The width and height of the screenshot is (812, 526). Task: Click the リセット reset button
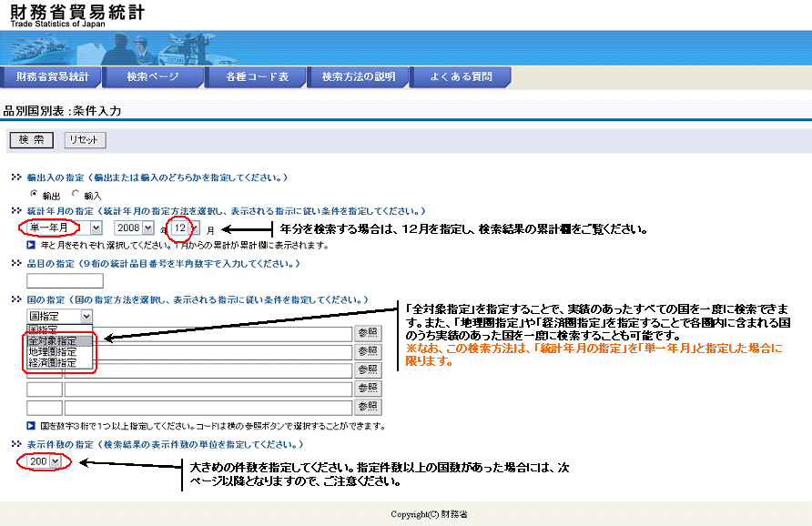point(86,140)
